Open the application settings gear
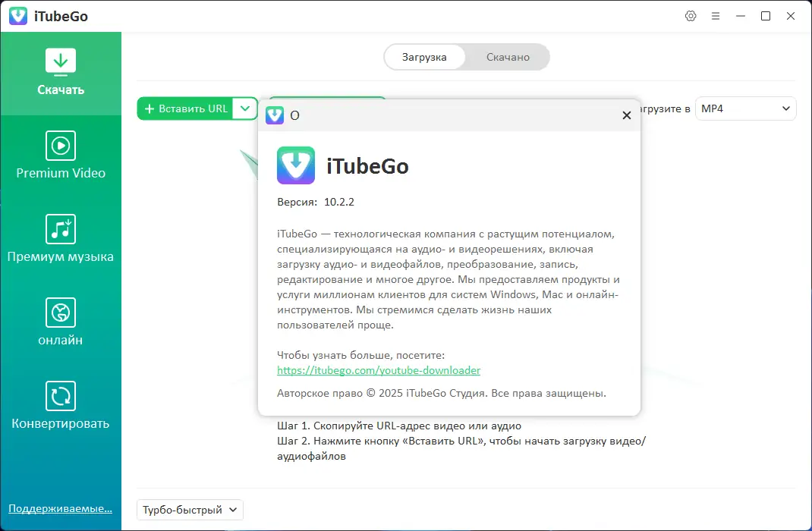 click(x=691, y=15)
